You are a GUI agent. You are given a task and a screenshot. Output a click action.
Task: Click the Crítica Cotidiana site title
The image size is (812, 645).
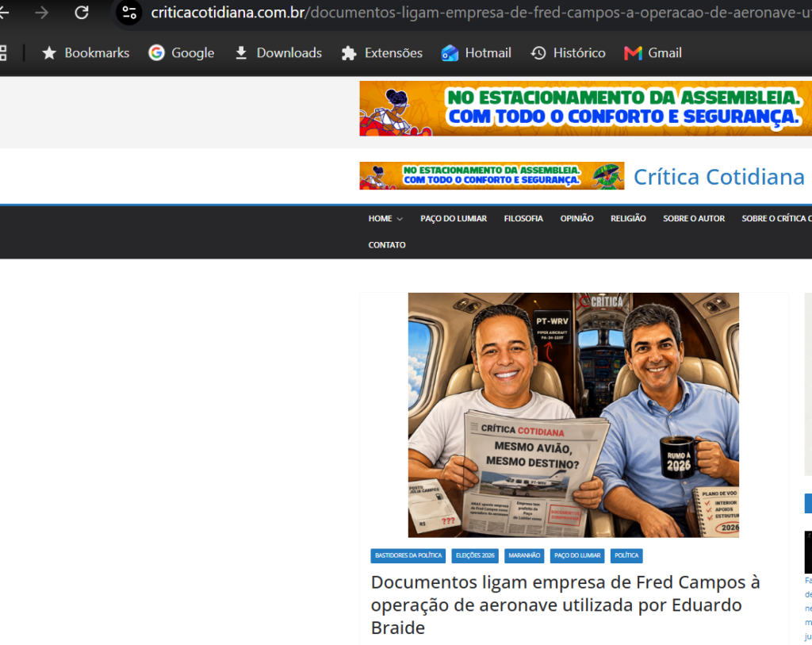[x=719, y=177]
